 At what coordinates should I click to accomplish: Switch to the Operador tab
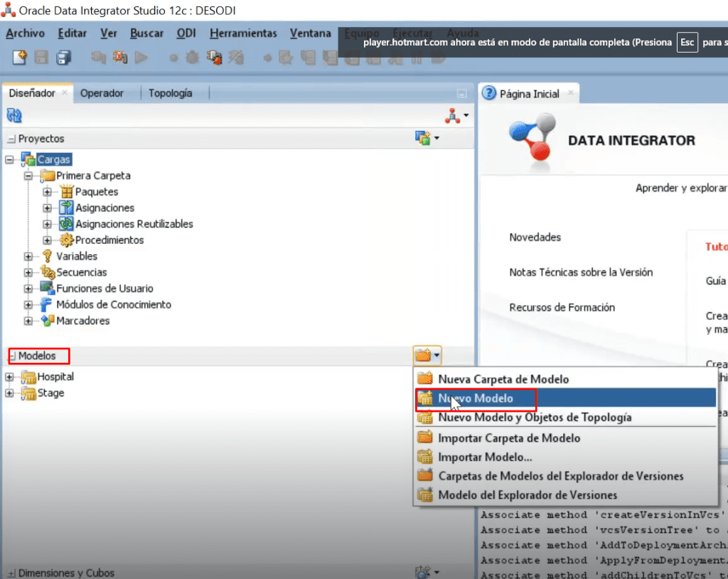[x=102, y=93]
